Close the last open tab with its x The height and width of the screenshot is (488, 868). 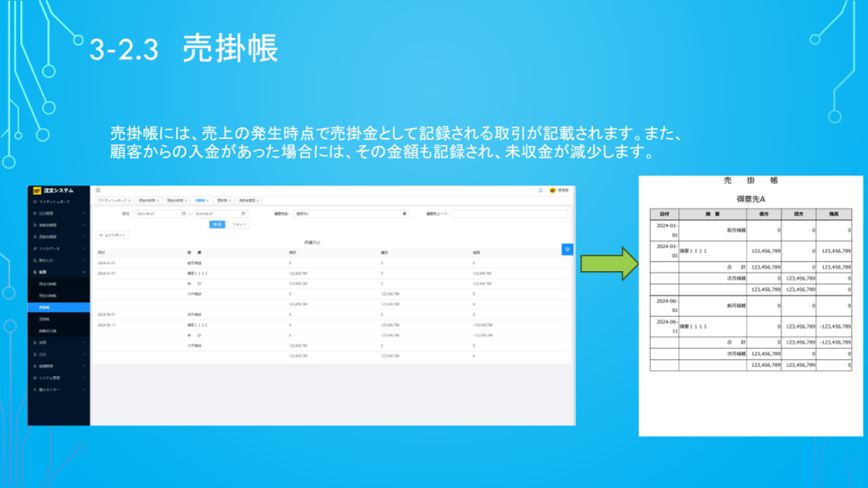[258, 200]
